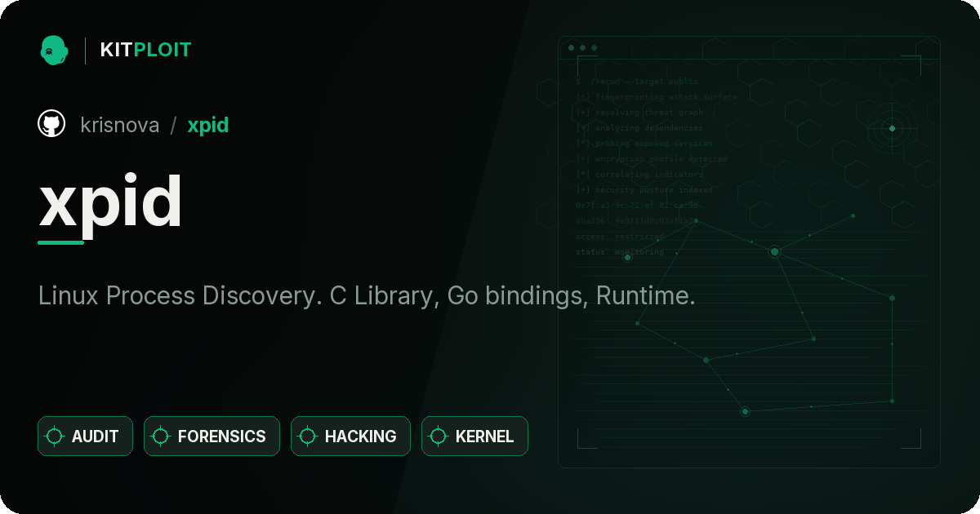Viewport: 980px width, 514px height.
Task: Select the Linux Process Discovery description text
Action: tap(367, 296)
